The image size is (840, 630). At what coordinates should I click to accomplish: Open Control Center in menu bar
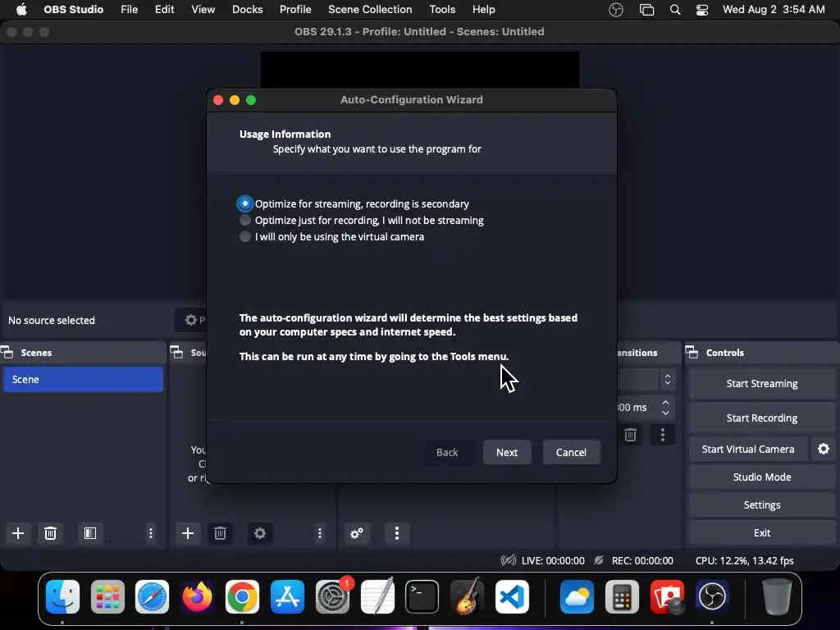[702, 10]
